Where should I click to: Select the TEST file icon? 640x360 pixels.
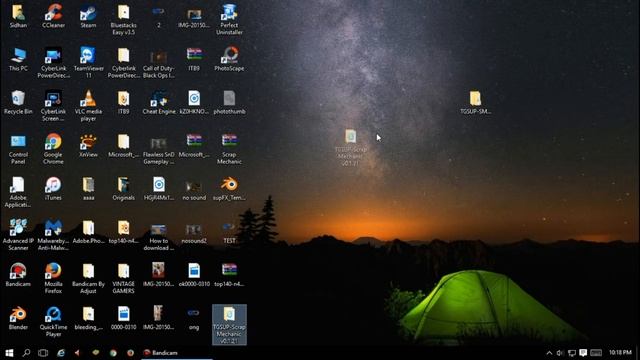[x=229, y=232]
